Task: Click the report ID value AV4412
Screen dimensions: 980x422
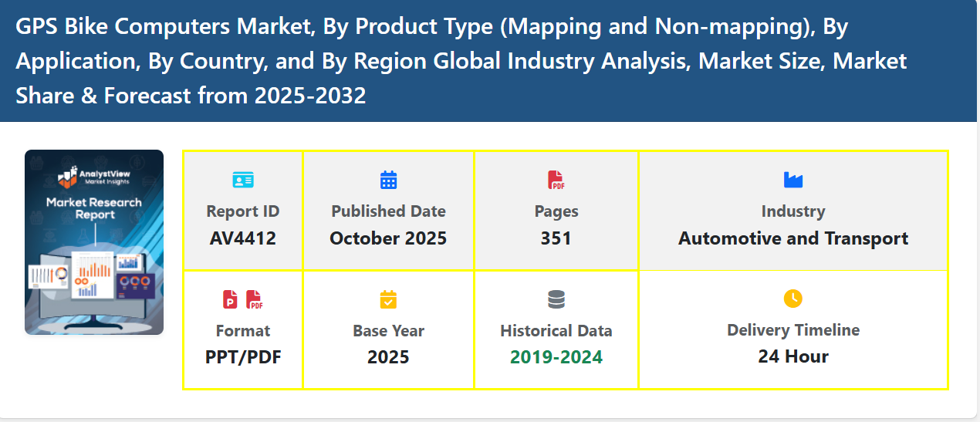Action: (243, 238)
